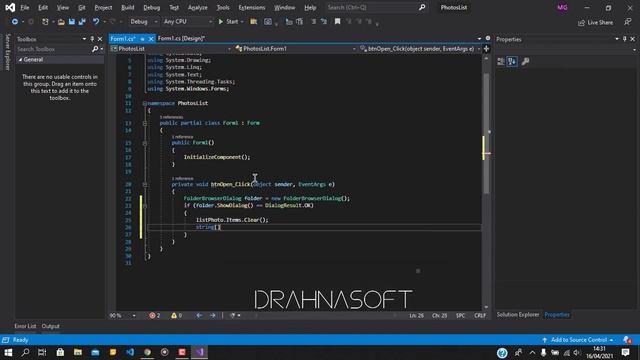640x360 pixels.
Task: Click the CRLF line ending indicator
Action: click(480, 316)
